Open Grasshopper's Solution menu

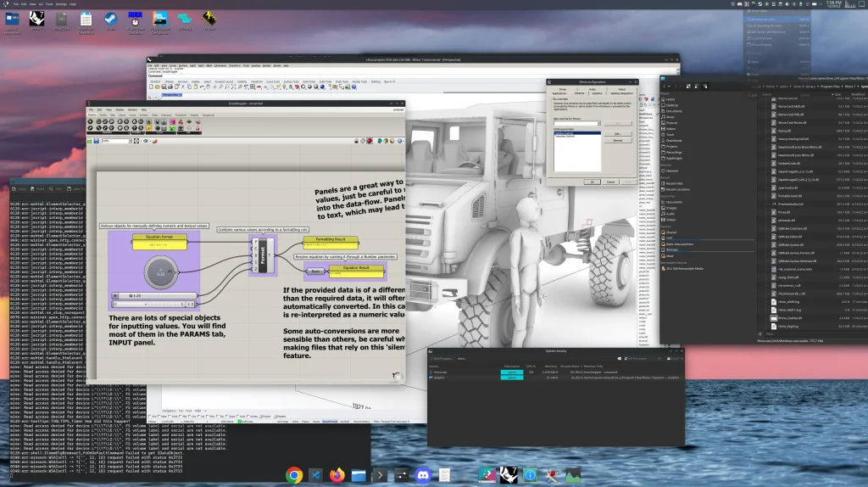click(x=132, y=109)
